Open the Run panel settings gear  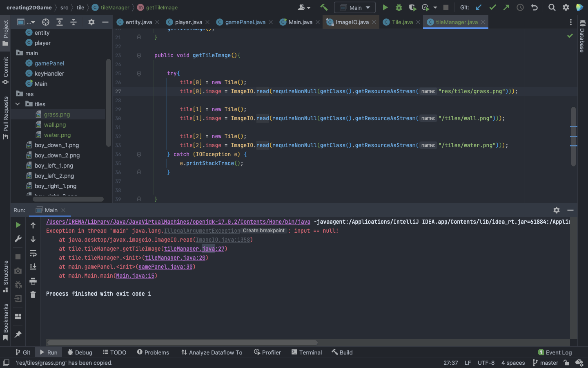557,210
